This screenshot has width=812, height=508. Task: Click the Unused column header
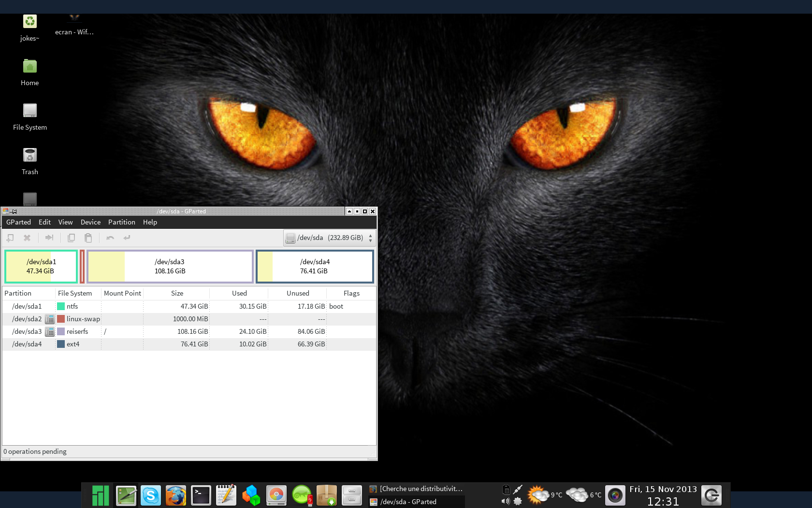(298, 293)
